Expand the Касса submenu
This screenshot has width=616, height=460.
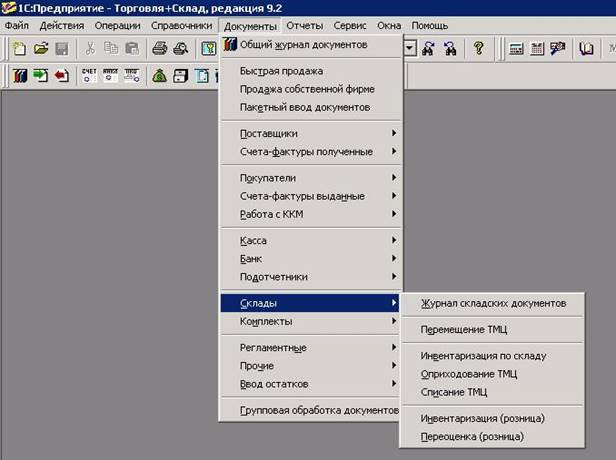tap(253, 241)
